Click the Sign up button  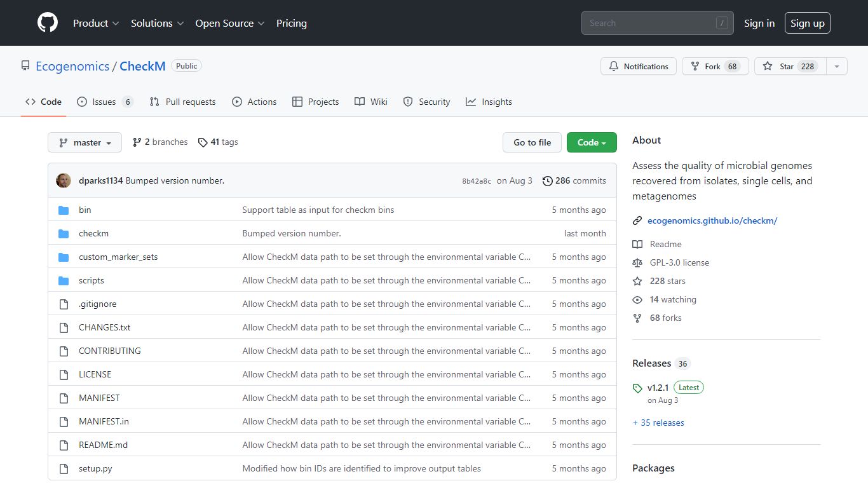pos(807,23)
